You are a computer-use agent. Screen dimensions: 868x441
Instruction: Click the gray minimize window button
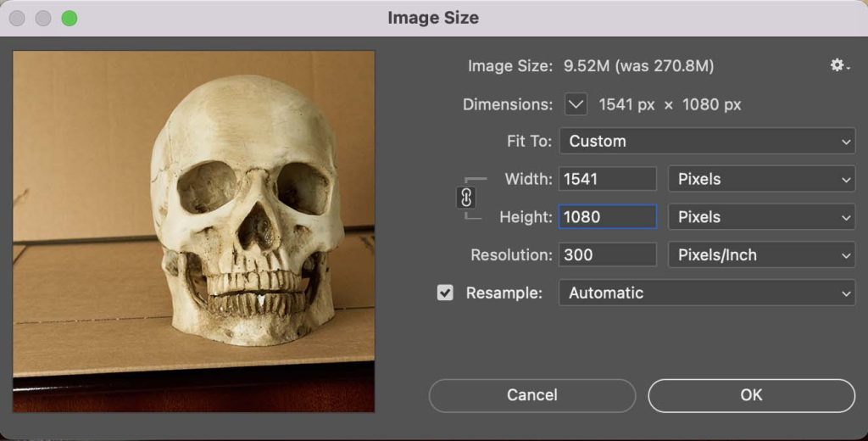42,18
